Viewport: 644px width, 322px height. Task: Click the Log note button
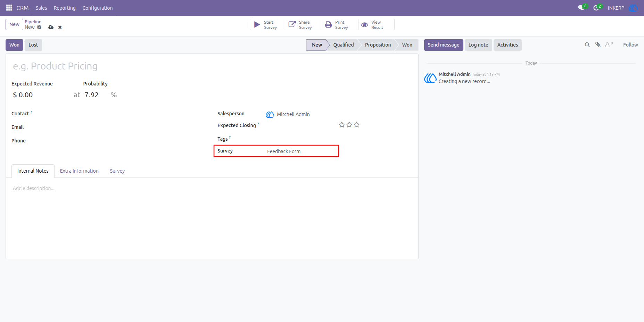tap(478, 45)
